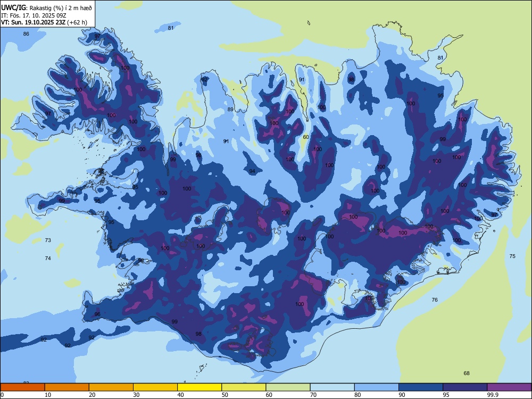Select the dark navy 95–99.9 legend swatch
Viewport: 532px width, 399px height.
click(x=465, y=387)
